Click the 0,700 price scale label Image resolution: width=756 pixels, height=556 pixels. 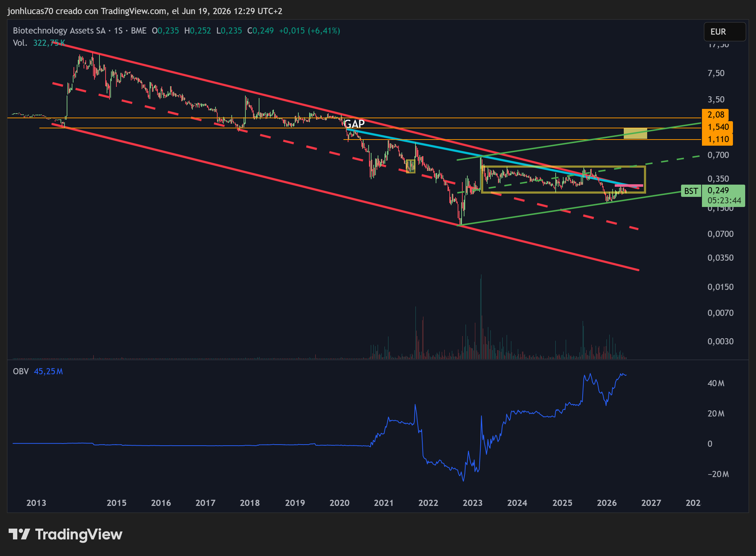(x=718, y=155)
